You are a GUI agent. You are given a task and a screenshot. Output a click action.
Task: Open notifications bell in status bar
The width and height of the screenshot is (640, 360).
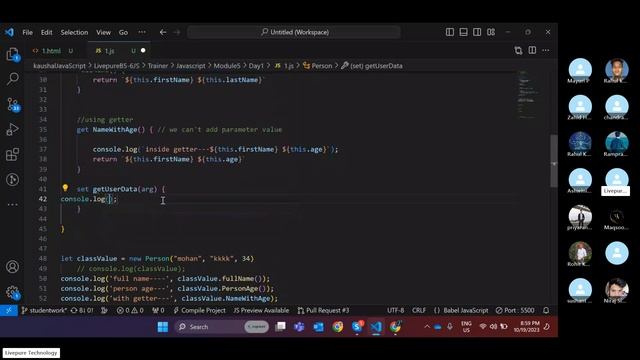click(x=546, y=310)
